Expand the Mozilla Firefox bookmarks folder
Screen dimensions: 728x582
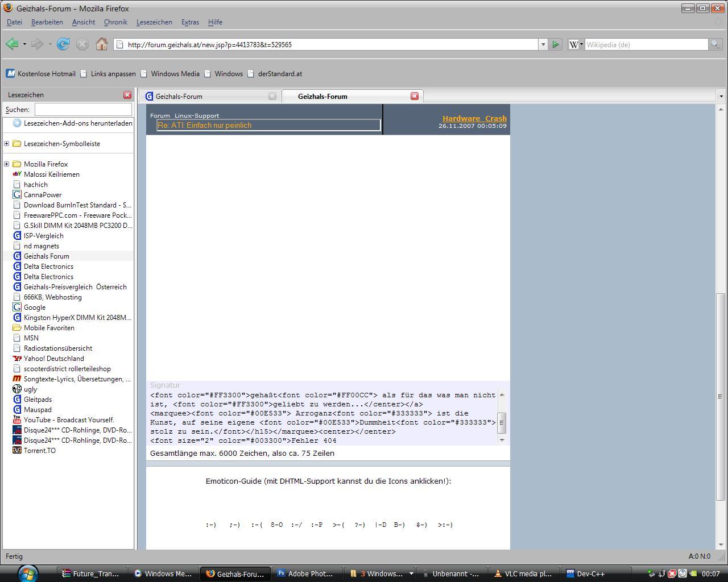7,164
